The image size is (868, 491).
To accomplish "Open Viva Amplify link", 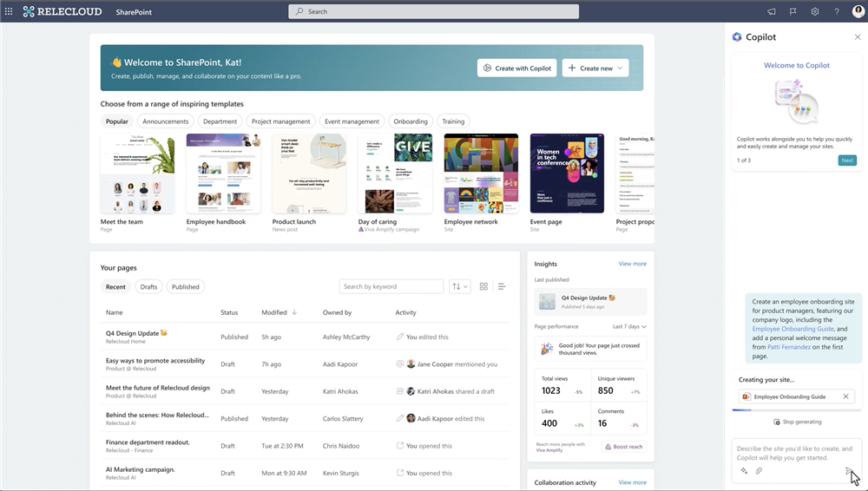I will 549,450.
